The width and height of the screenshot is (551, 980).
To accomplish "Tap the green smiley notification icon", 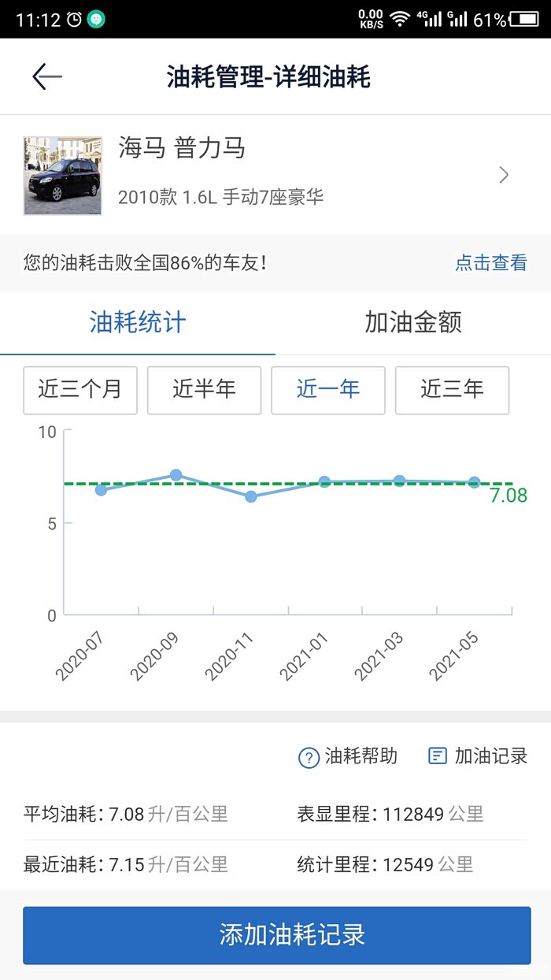I will 96,19.
